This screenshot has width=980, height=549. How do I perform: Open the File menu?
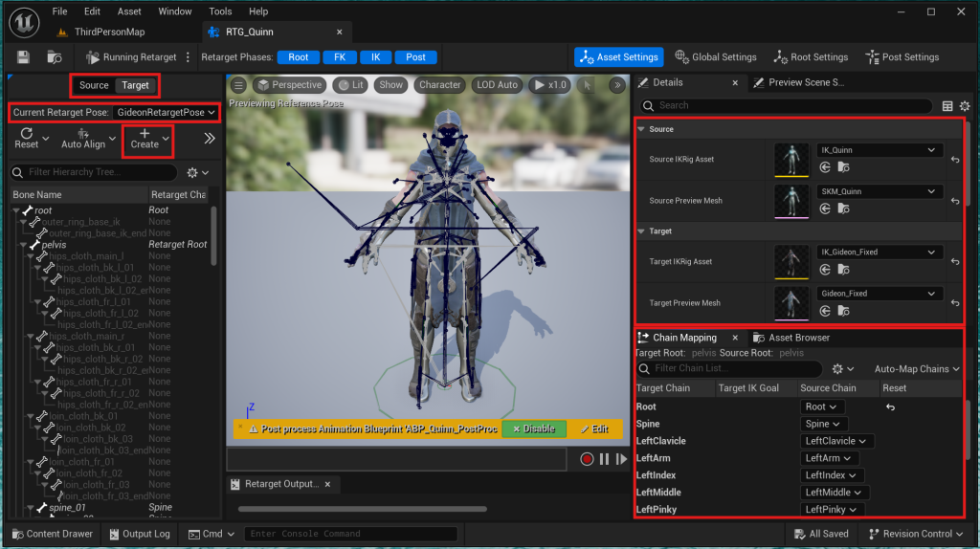coord(59,11)
